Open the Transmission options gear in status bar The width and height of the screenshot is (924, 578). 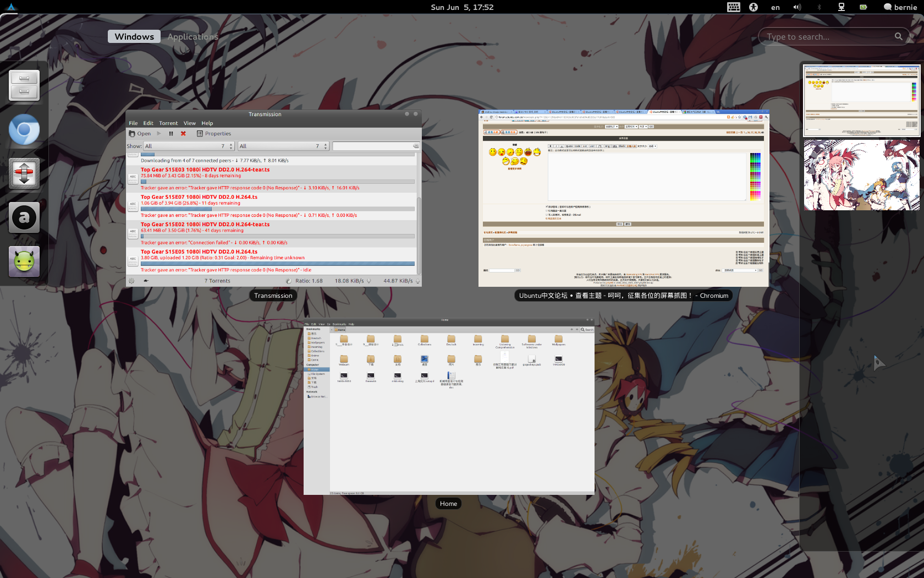(131, 281)
